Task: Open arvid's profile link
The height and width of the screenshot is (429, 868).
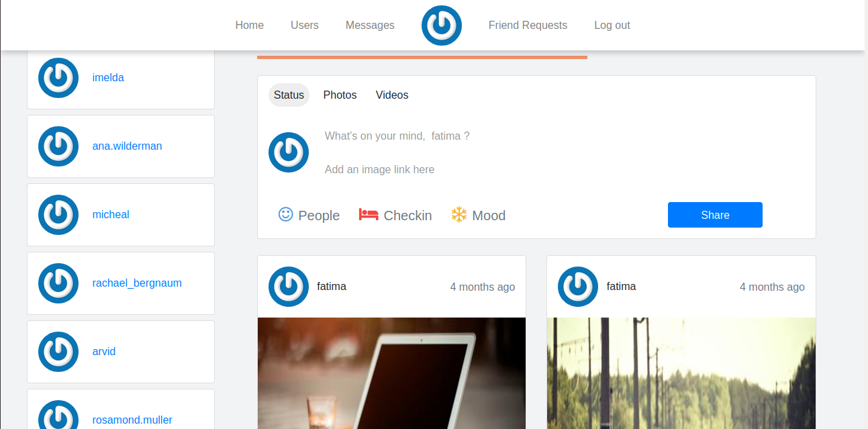Action: (x=104, y=352)
